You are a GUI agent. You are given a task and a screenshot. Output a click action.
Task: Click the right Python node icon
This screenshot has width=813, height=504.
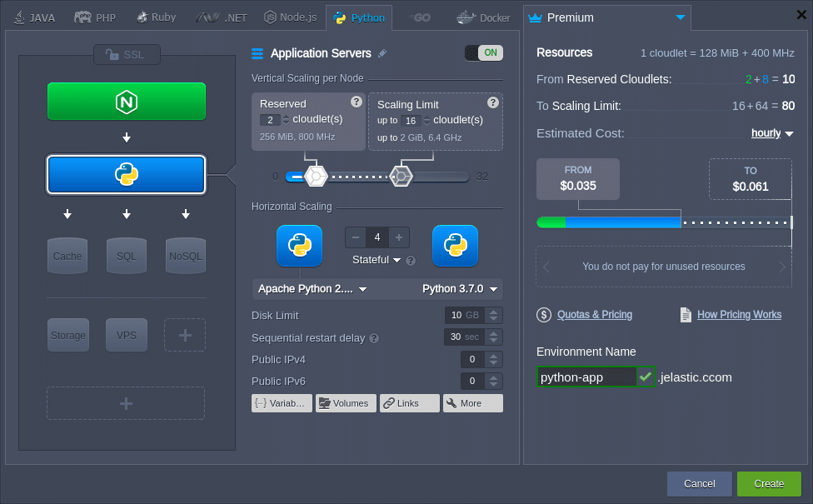pos(456,246)
